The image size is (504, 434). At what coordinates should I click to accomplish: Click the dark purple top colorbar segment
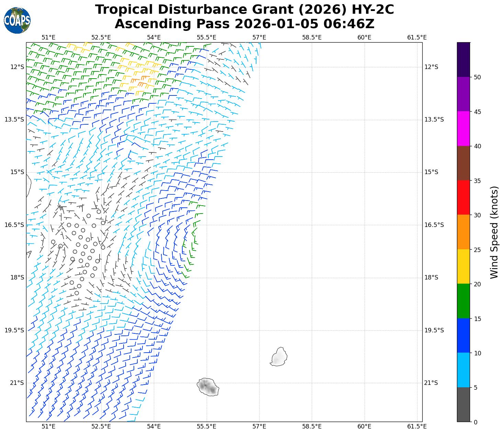tap(463, 59)
